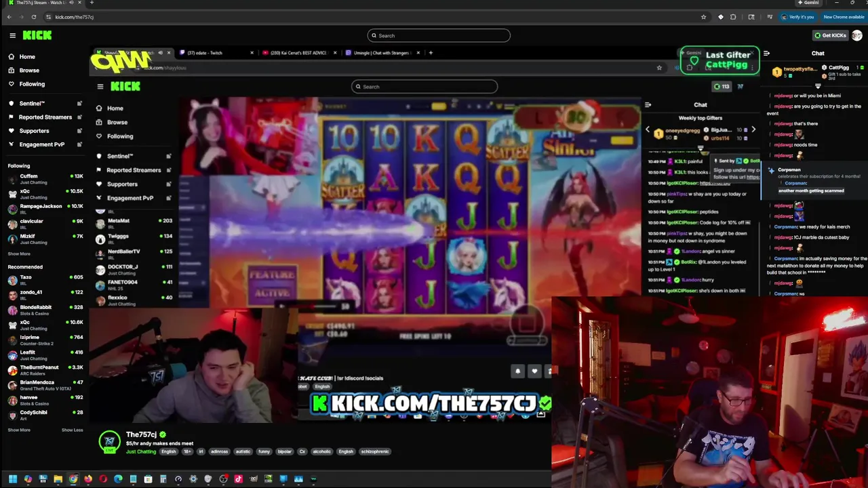Open Leaflit recommended channel
The image size is (868, 488).
(45, 355)
